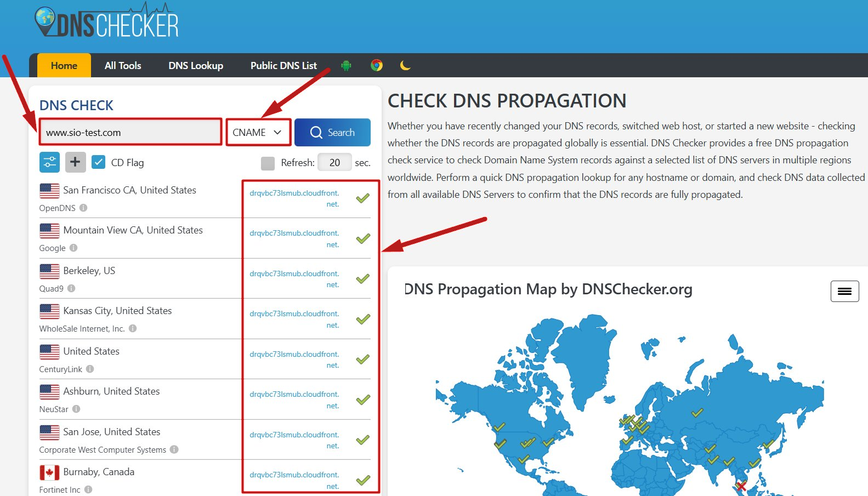The width and height of the screenshot is (868, 496).
Task: Go to the Home tab
Action: (x=64, y=66)
